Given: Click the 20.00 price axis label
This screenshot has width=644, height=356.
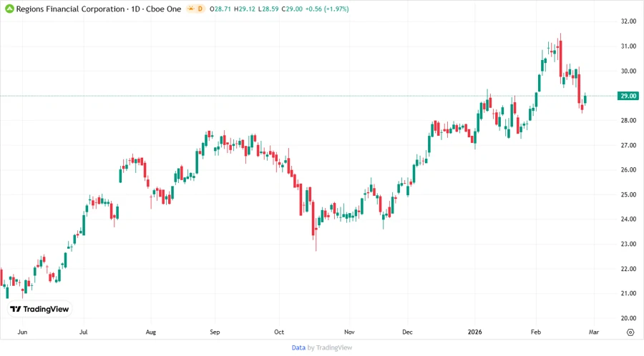Looking at the screenshot, I should pos(628,318).
